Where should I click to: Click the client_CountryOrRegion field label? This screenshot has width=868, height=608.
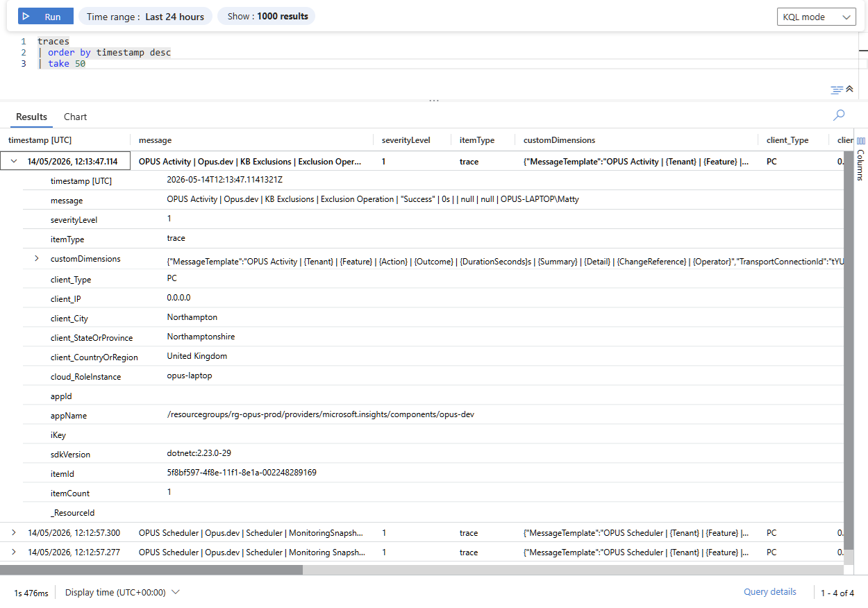pyautogui.click(x=94, y=357)
